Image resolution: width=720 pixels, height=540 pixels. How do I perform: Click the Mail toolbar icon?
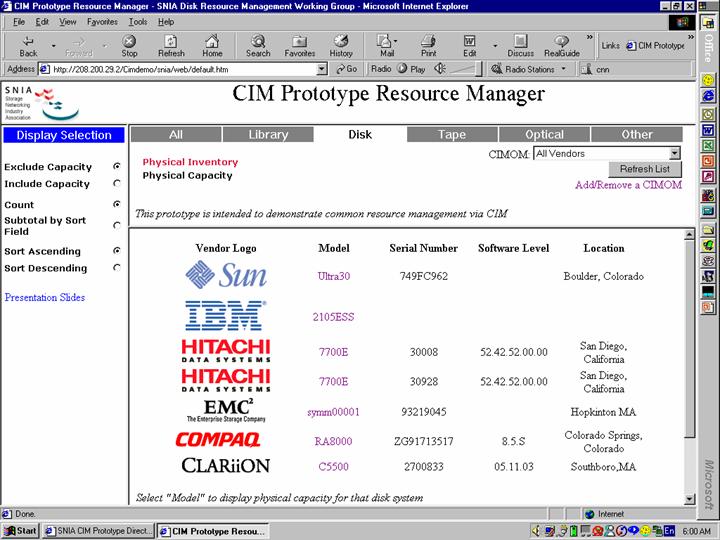(x=385, y=46)
